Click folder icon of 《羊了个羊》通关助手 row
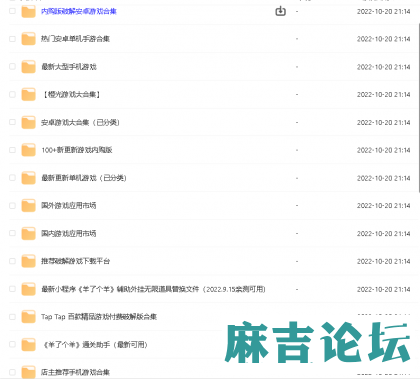Image resolution: width=420 pixels, height=379 pixels. pos(28,345)
